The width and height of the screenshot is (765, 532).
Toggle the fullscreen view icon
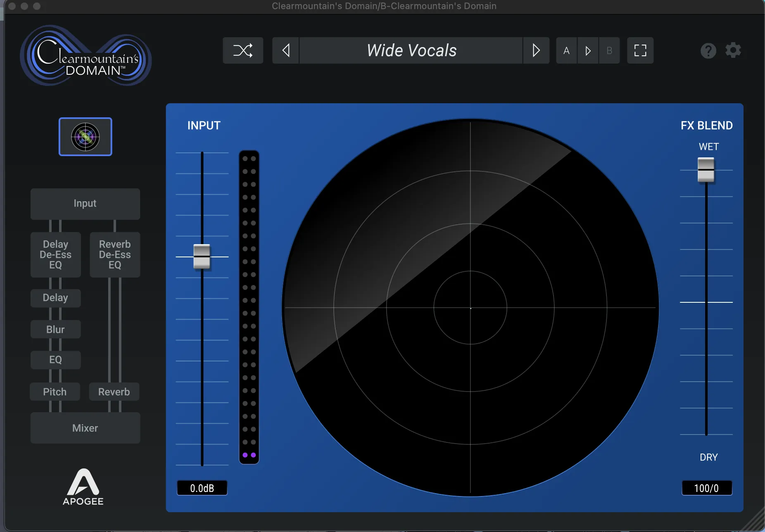tap(640, 50)
